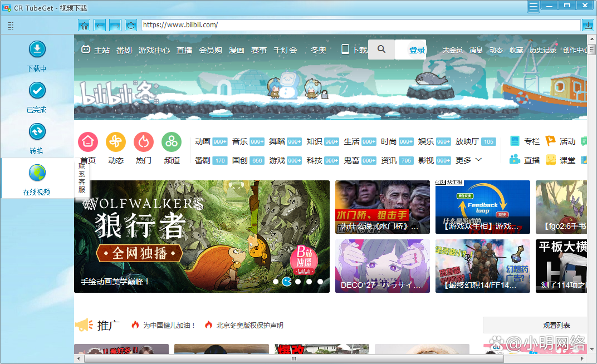Open 会员购 in top navigation
This screenshot has height=364, width=597.
point(210,50)
